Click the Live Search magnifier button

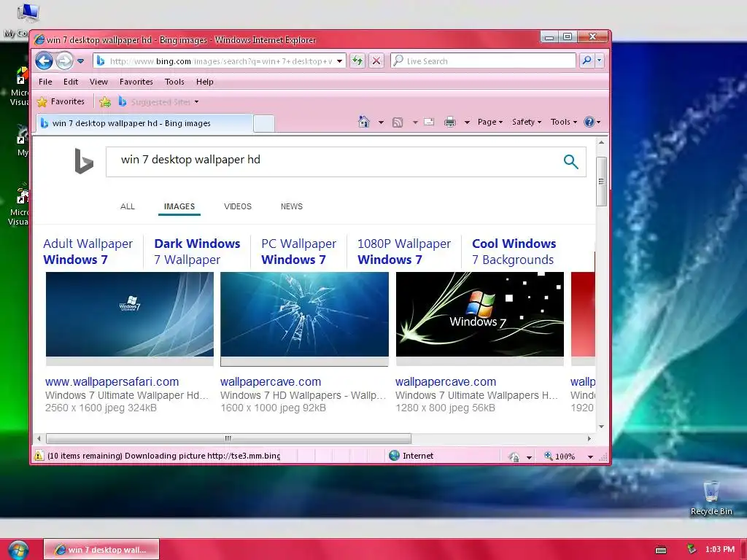click(587, 61)
